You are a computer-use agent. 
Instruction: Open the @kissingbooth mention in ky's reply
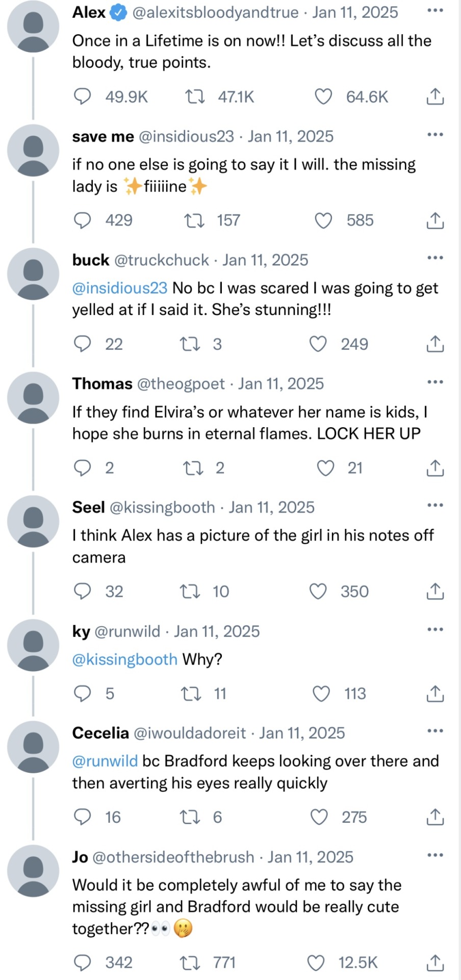click(x=125, y=659)
